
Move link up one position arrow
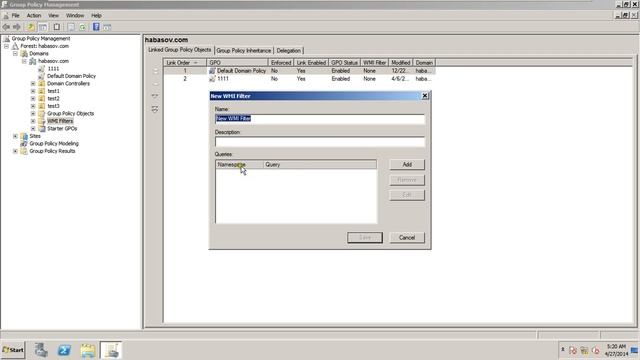155,84
